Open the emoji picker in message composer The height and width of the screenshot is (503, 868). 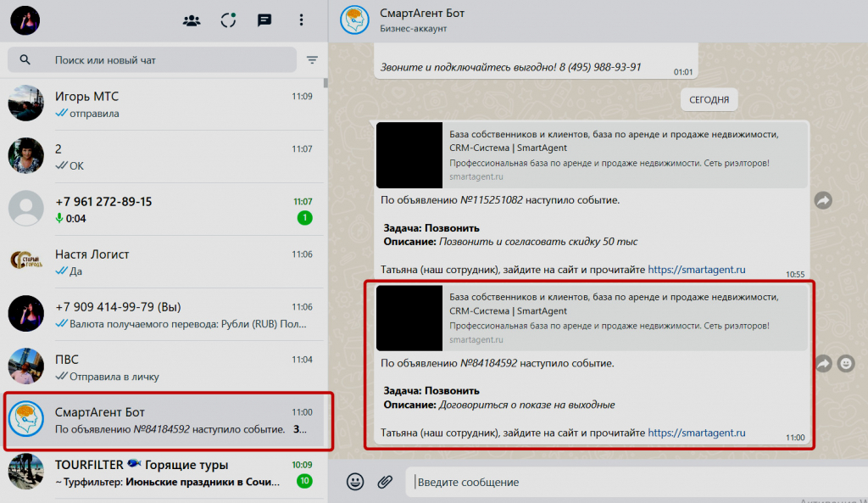pyautogui.click(x=355, y=482)
